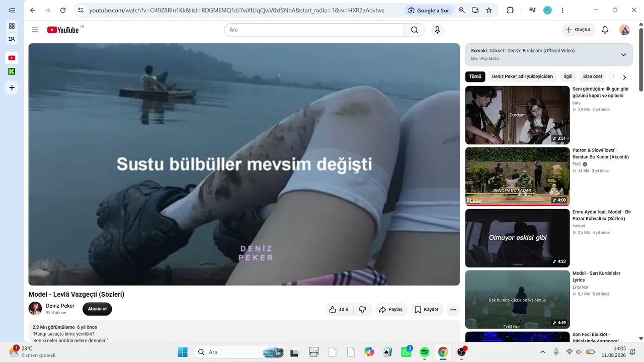Open more actions three-dot menu
The image size is (644, 362).
(x=453, y=310)
